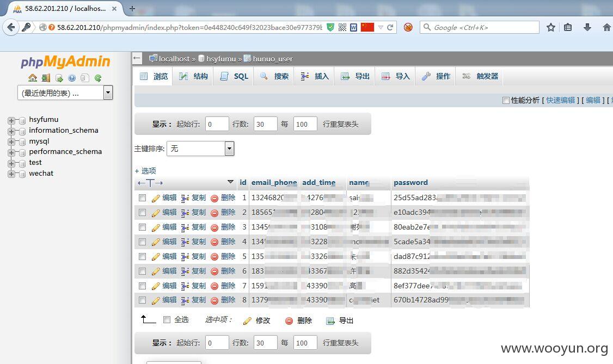The height and width of the screenshot is (364, 613).
Task: Click copy icon for row 3
Action: point(185,227)
